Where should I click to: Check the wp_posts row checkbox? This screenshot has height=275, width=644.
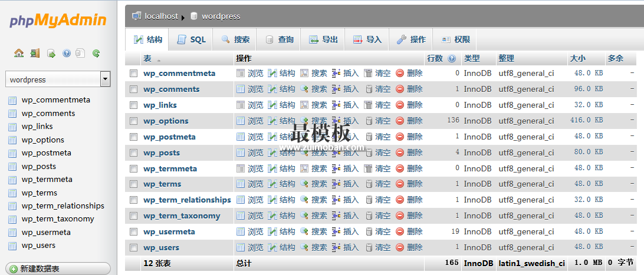point(133,153)
